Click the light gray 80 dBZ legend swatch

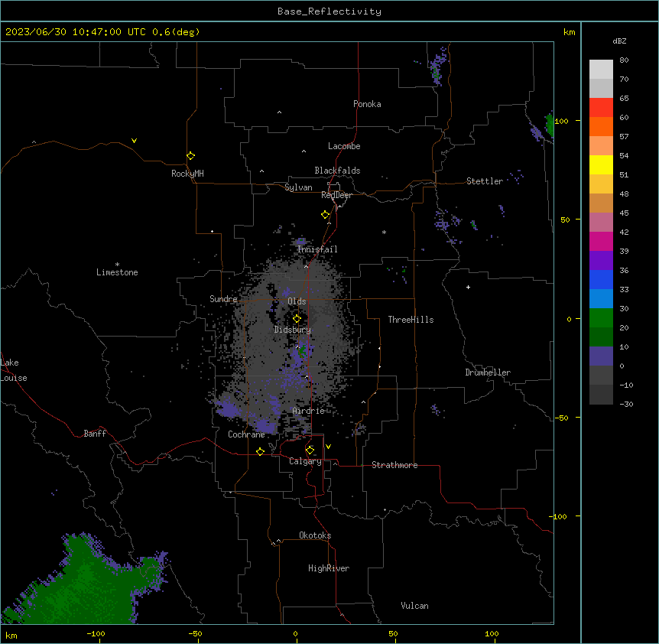[x=601, y=69]
